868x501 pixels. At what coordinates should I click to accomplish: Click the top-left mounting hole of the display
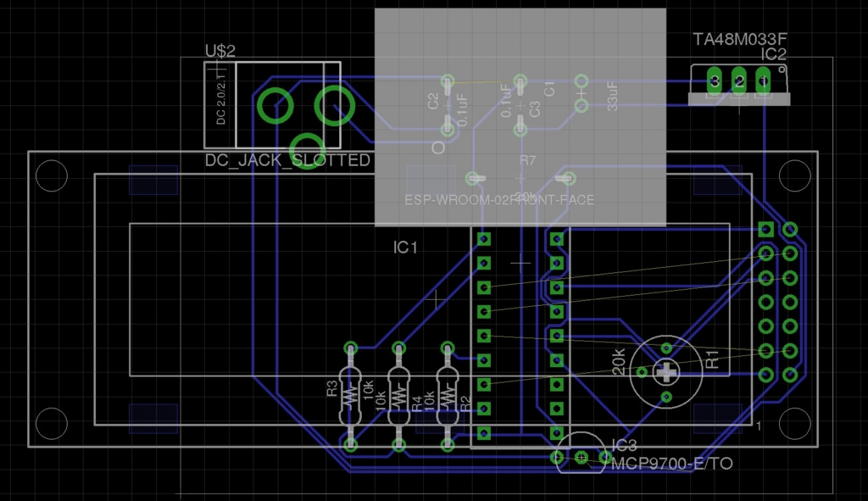click(x=52, y=176)
